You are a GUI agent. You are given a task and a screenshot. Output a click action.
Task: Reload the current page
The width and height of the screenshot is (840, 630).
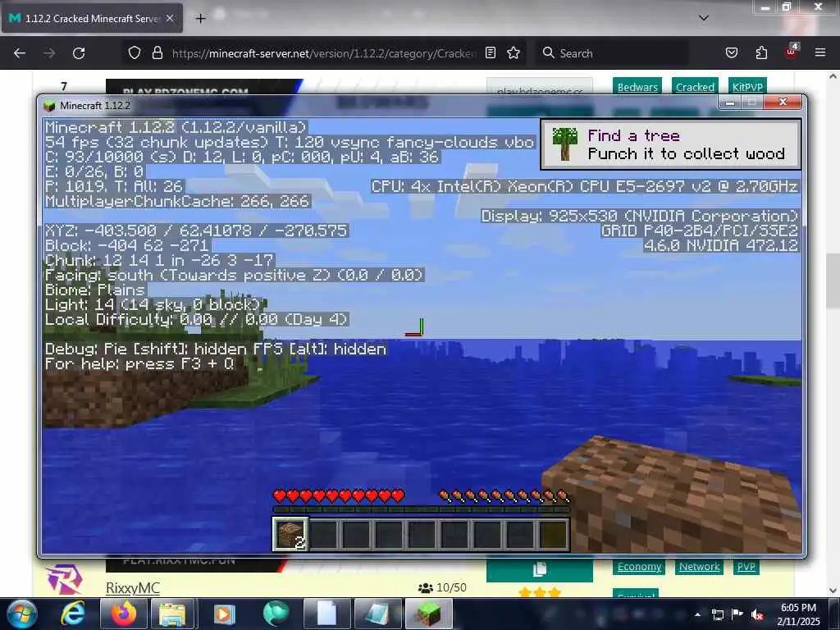coord(79,53)
